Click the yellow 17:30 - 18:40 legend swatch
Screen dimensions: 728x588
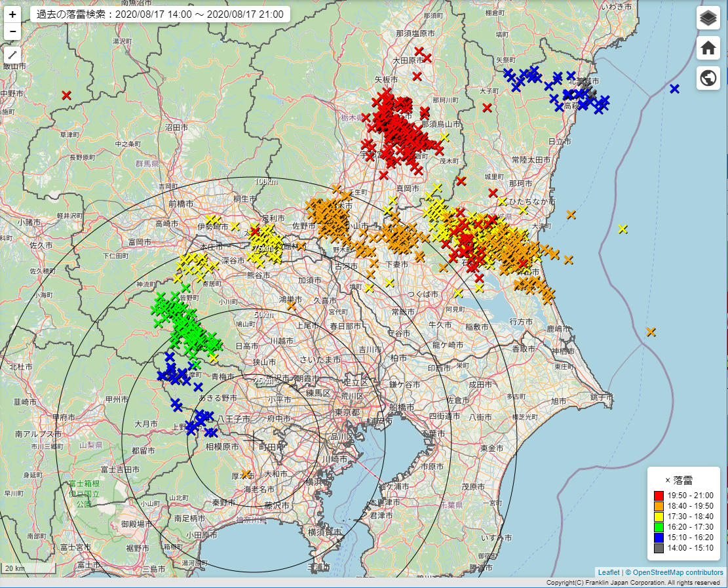(659, 517)
